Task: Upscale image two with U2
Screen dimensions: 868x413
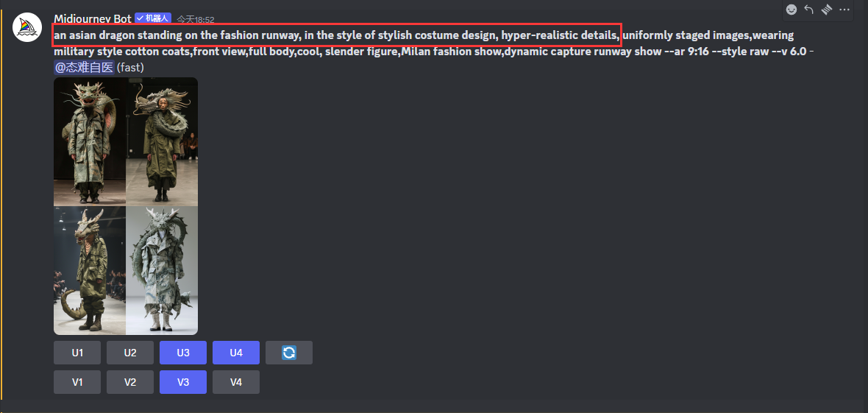Action: pos(130,353)
